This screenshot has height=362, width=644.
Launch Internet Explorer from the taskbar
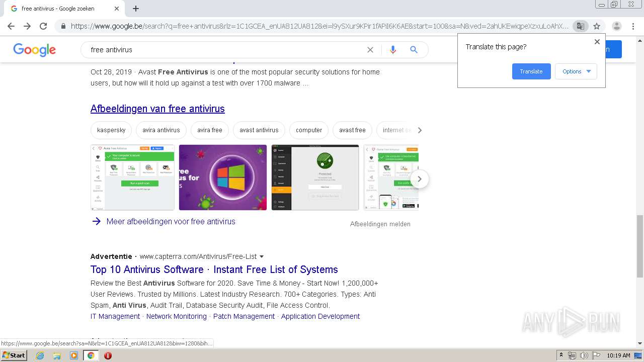pos(40,355)
